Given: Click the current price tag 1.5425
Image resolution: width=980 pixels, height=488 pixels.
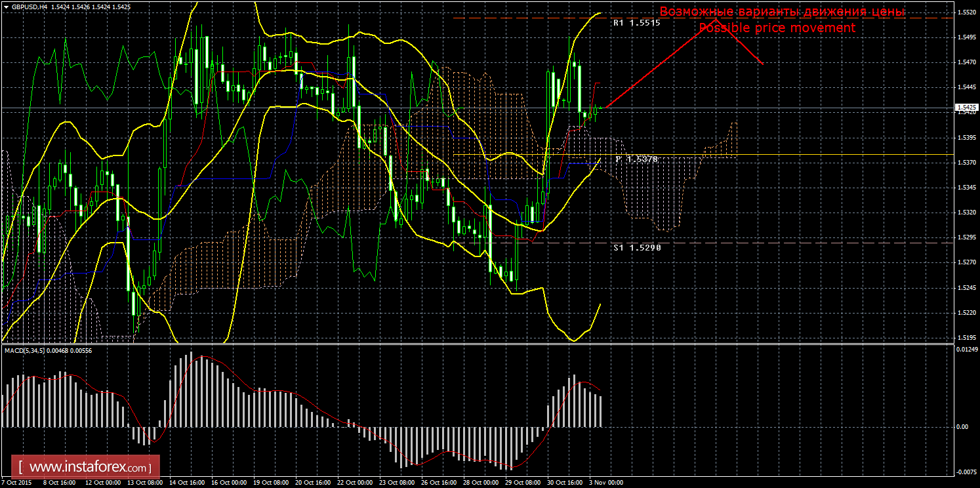Looking at the screenshot, I should [x=967, y=107].
